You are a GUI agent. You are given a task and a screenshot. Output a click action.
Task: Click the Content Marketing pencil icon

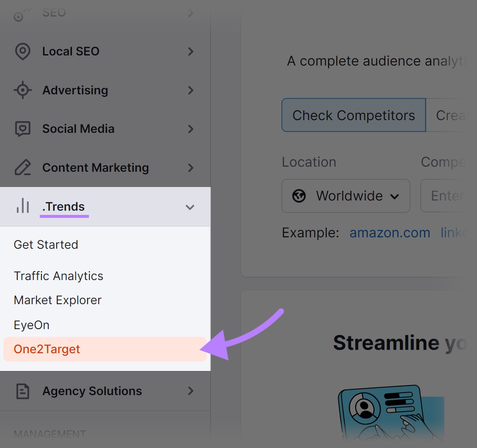click(x=22, y=168)
